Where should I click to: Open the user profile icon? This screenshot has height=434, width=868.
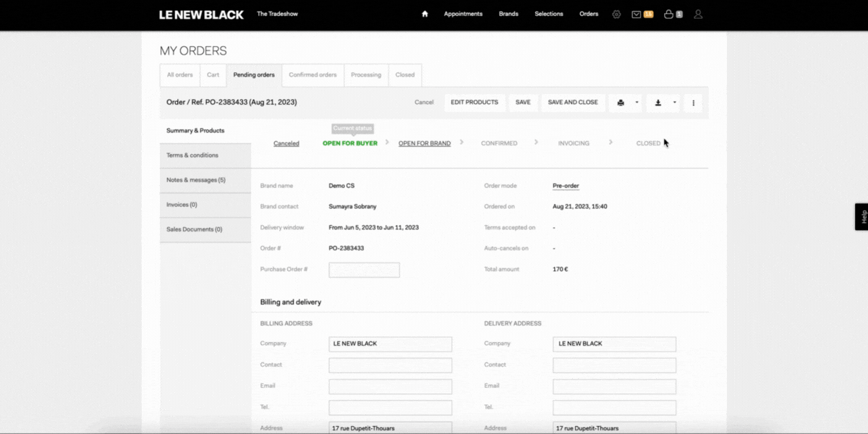[698, 14]
